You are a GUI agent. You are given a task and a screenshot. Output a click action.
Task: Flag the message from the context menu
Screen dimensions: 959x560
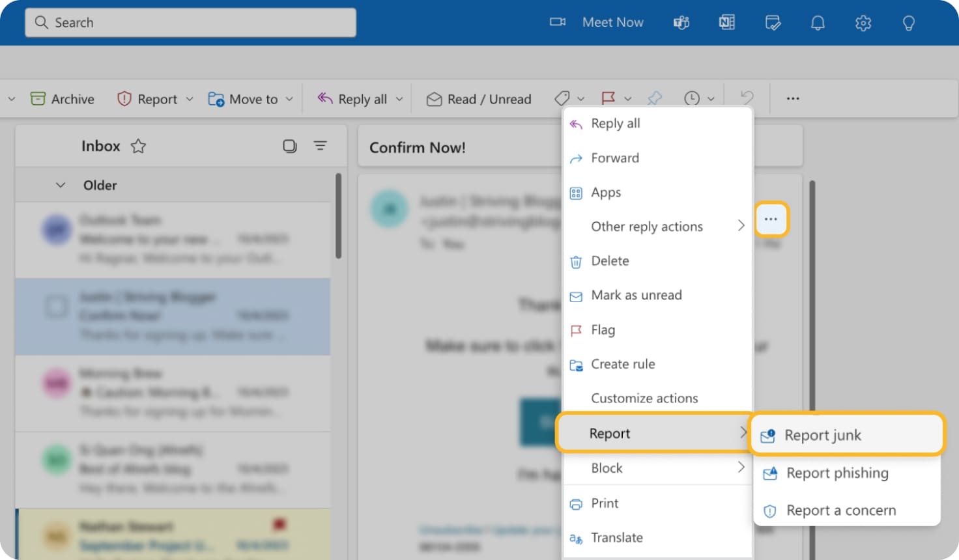click(x=603, y=329)
